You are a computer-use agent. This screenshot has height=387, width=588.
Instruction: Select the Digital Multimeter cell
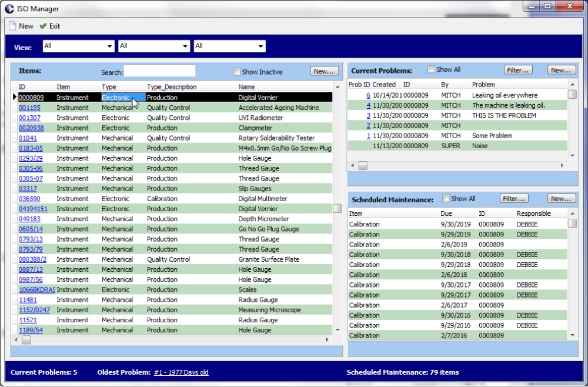[263, 199]
